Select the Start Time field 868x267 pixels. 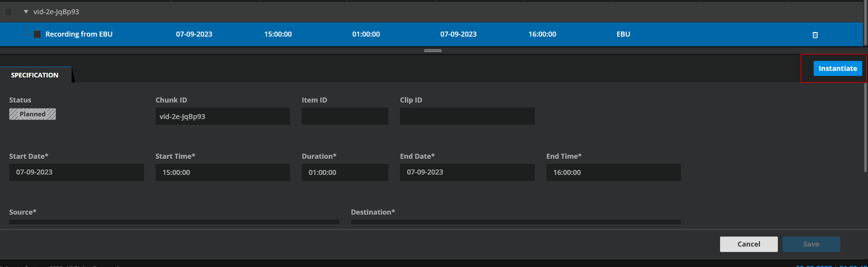tap(222, 172)
